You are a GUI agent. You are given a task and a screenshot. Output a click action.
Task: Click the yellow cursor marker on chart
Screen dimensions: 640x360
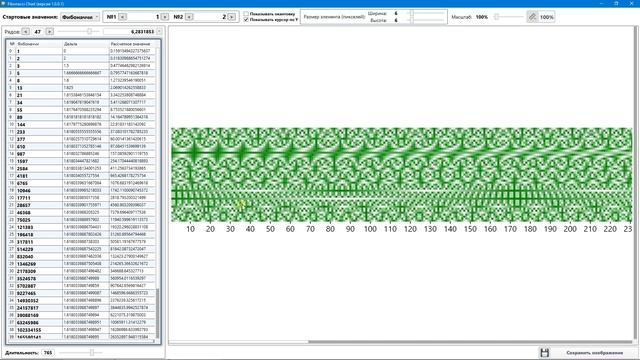pos(242,204)
